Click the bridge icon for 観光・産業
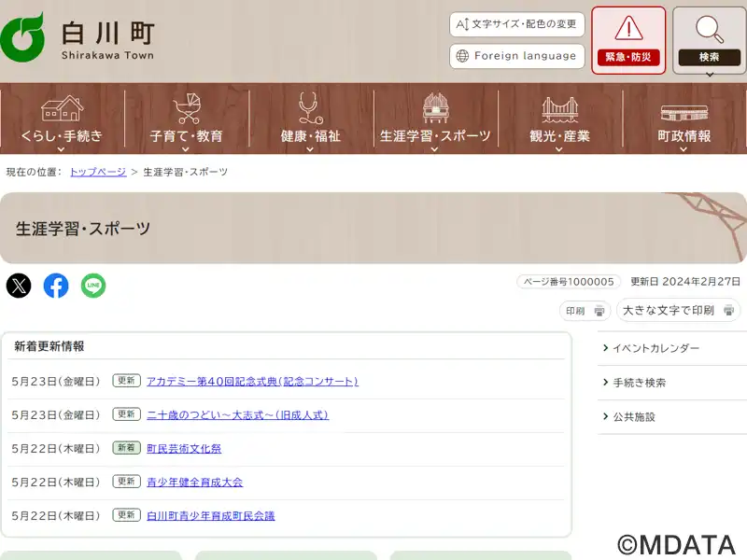The height and width of the screenshot is (560, 747). click(x=559, y=109)
